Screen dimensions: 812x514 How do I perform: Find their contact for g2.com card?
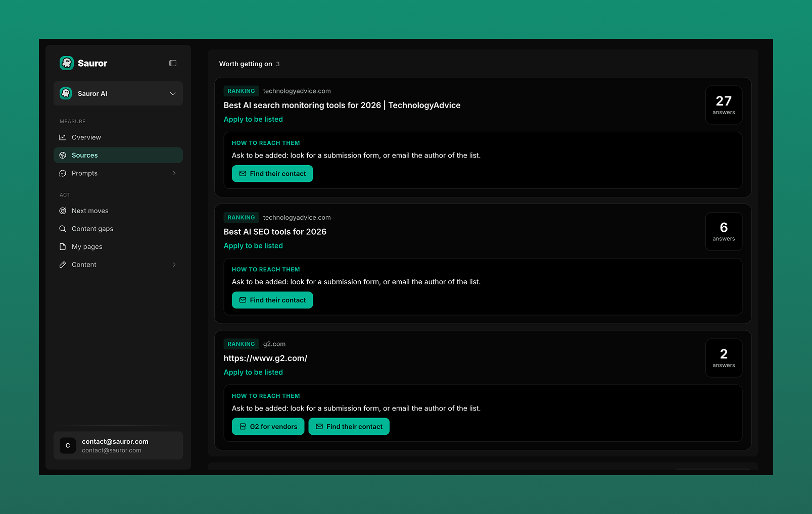(x=349, y=427)
